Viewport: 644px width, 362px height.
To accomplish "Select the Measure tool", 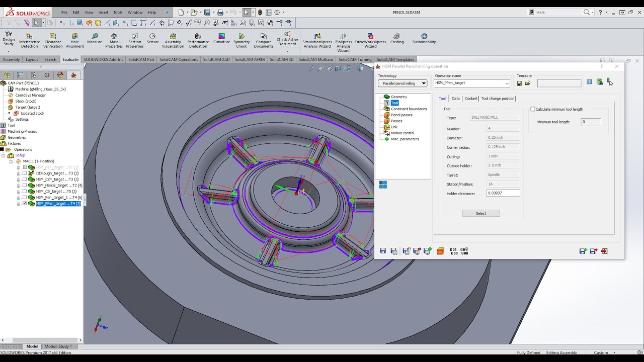I will [x=95, y=39].
